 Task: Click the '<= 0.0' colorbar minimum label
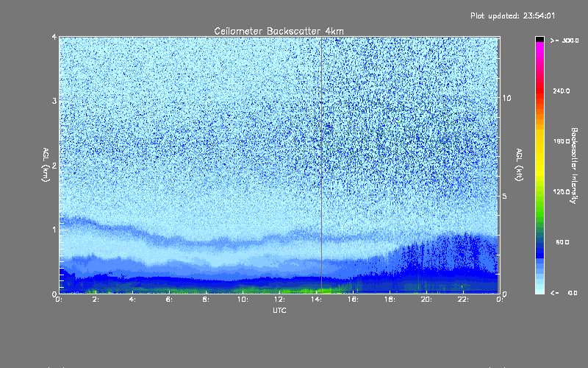pyautogui.click(x=564, y=293)
